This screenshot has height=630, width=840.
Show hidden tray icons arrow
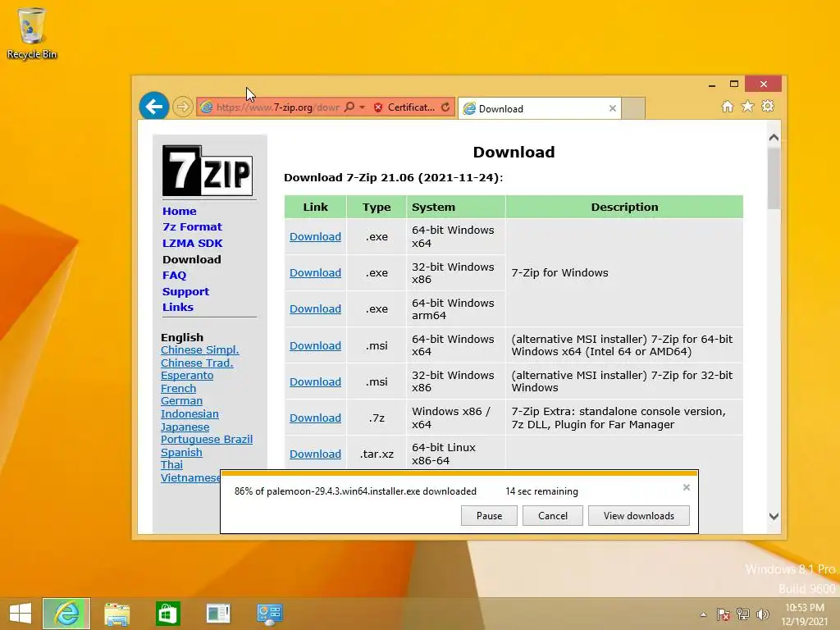(703, 614)
